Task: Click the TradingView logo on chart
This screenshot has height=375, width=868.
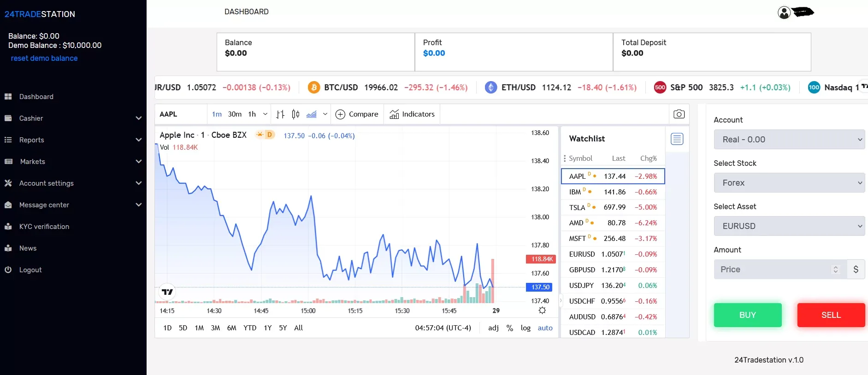Action: [x=167, y=292]
